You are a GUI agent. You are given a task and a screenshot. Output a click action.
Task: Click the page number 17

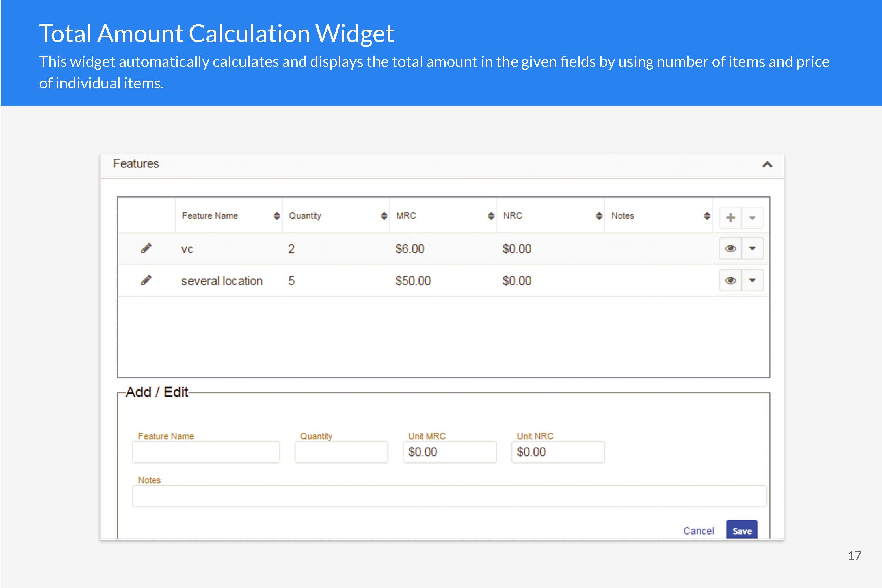click(x=855, y=555)
